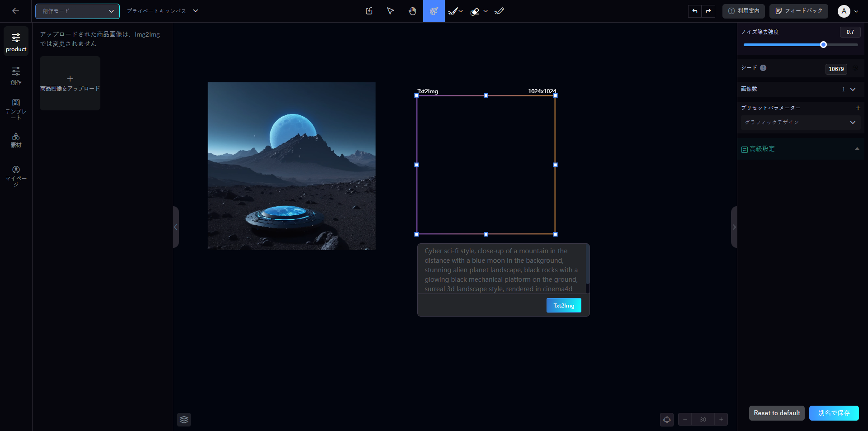Collapse the left panel with arrow handle
Screen dimensions: 868x431
pos(176,227)
